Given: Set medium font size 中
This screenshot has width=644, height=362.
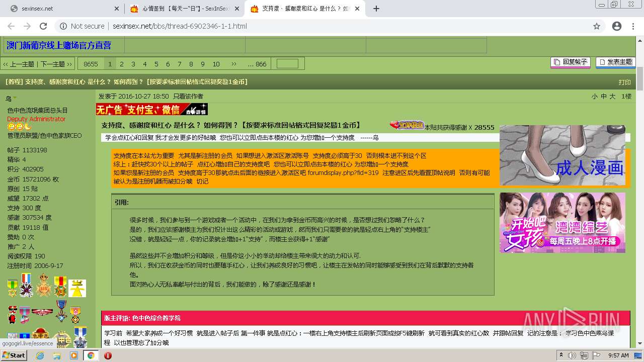Looking at the screenshot, I should (603, 96).
